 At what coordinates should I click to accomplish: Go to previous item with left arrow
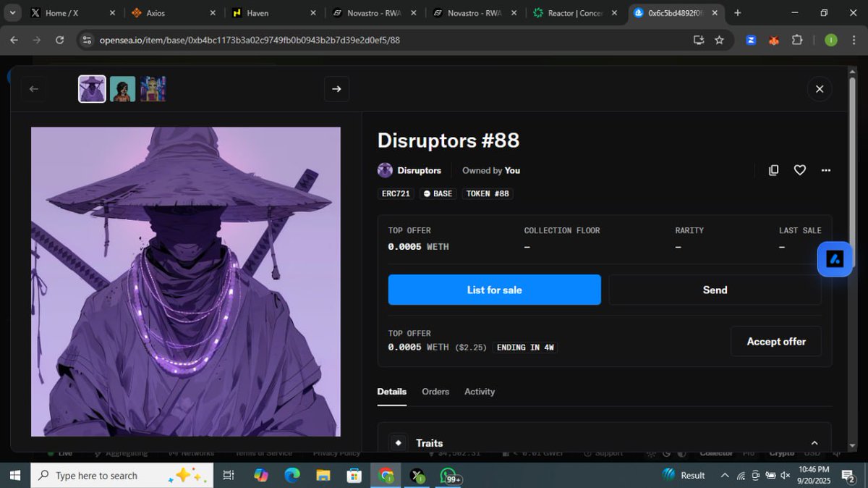(x=33, y=88)
